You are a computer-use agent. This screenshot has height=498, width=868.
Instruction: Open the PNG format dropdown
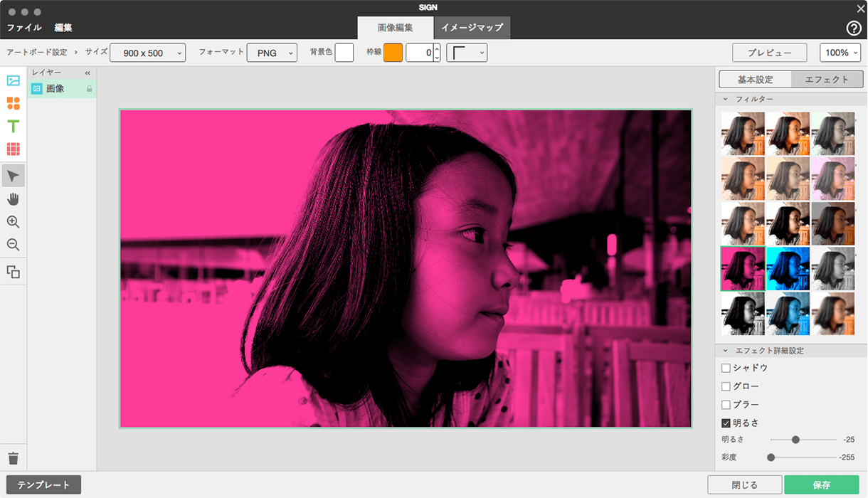point(272,53)
